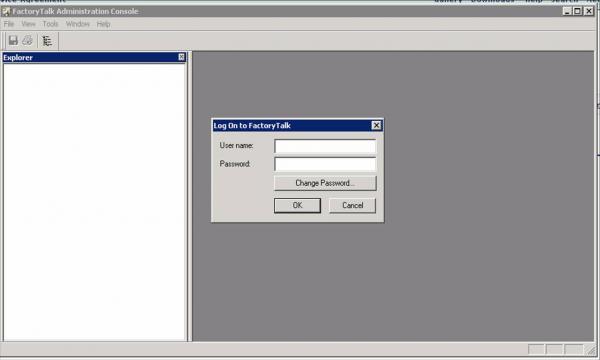600x360 pixels.
Task: Open the File menu
Action: 9,24
